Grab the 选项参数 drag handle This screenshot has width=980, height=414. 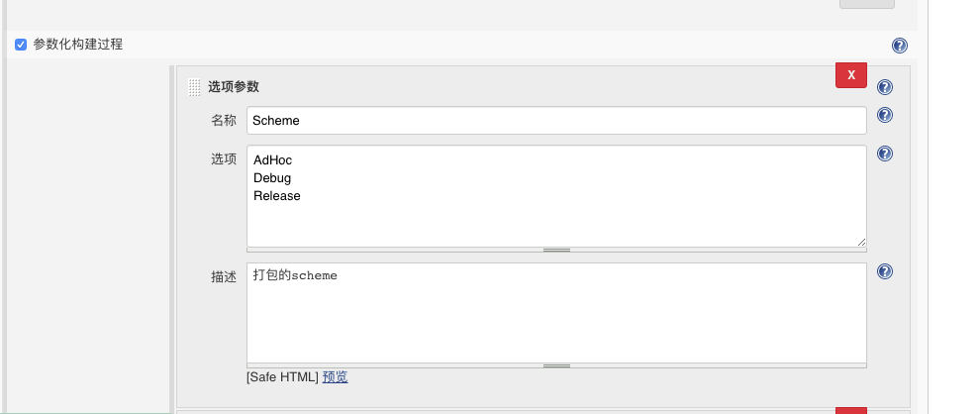194,87
